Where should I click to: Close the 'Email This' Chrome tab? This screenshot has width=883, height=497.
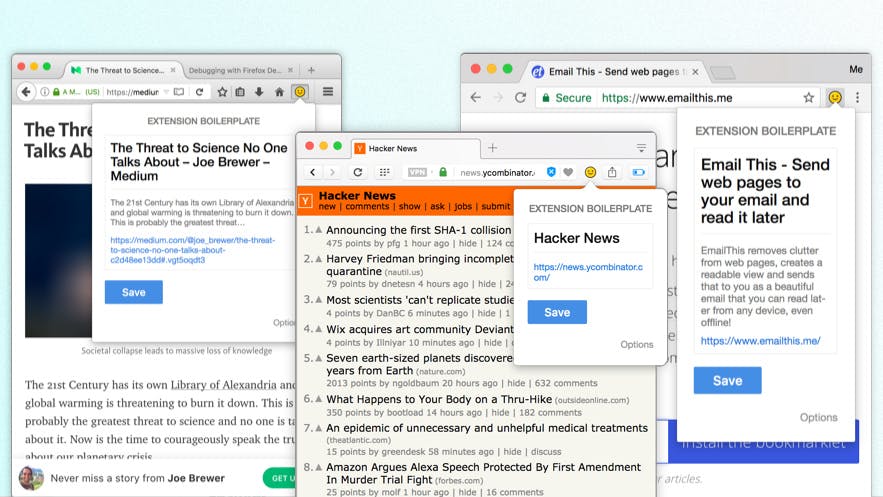click(x=695, y=71)
